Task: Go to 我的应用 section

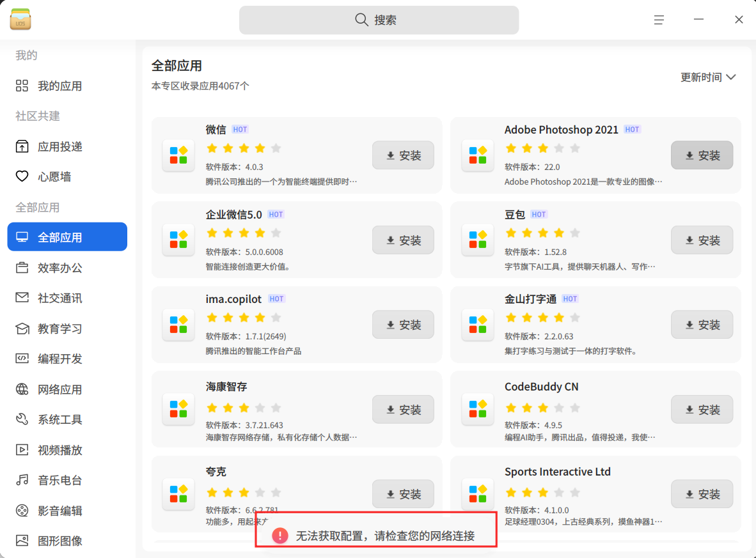Action: point(68,86)
